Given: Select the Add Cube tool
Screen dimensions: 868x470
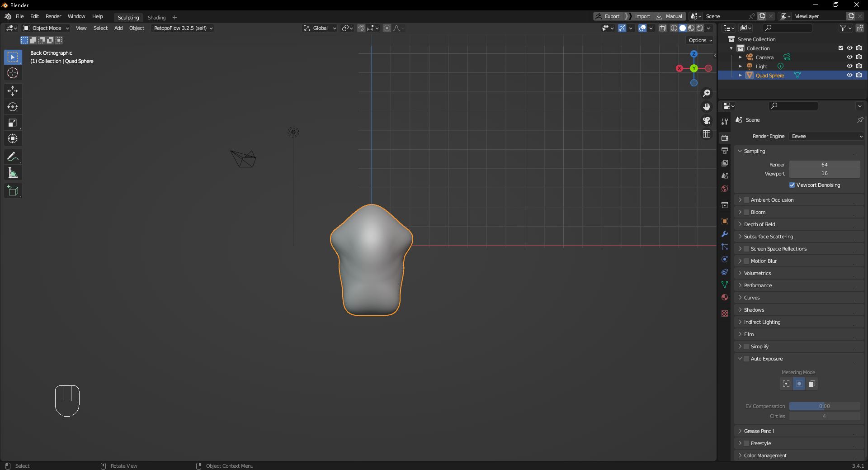Looking at the screenshot, I should 13,191.
